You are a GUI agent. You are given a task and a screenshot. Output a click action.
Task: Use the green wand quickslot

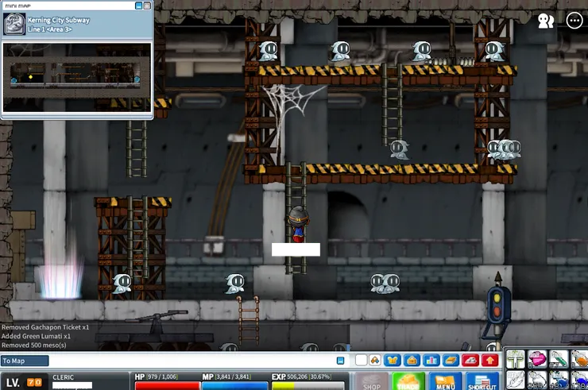pos(559,359)
